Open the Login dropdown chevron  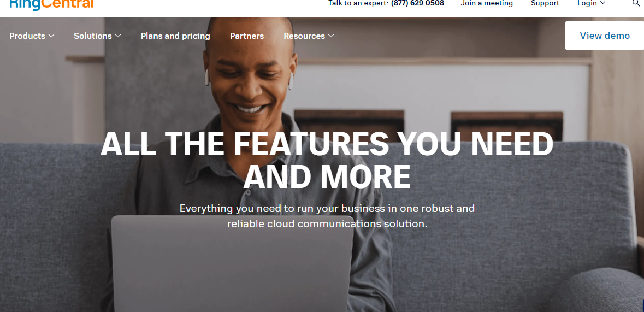coord(603,3)
